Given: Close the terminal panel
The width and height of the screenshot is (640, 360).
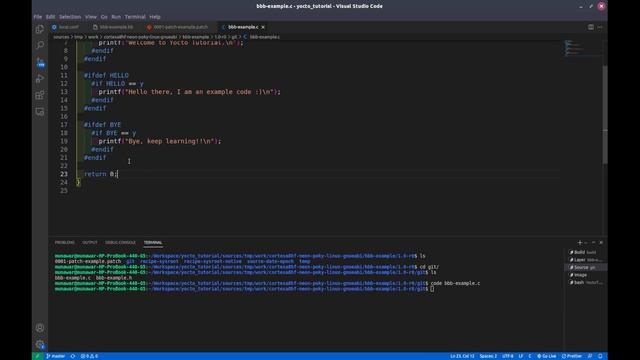Looking at the screenshot, I should point(601,242).
